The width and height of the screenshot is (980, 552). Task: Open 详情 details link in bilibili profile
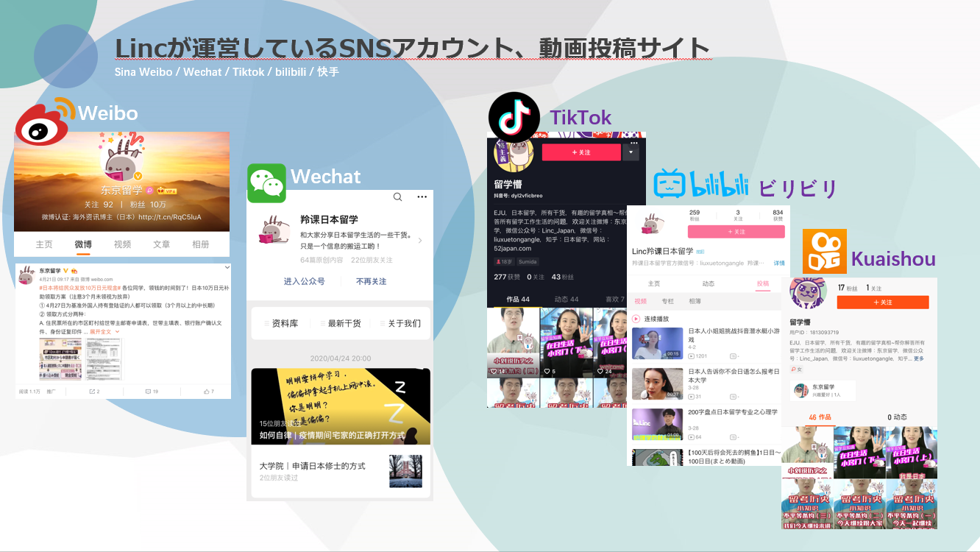[x=779, y=263]
